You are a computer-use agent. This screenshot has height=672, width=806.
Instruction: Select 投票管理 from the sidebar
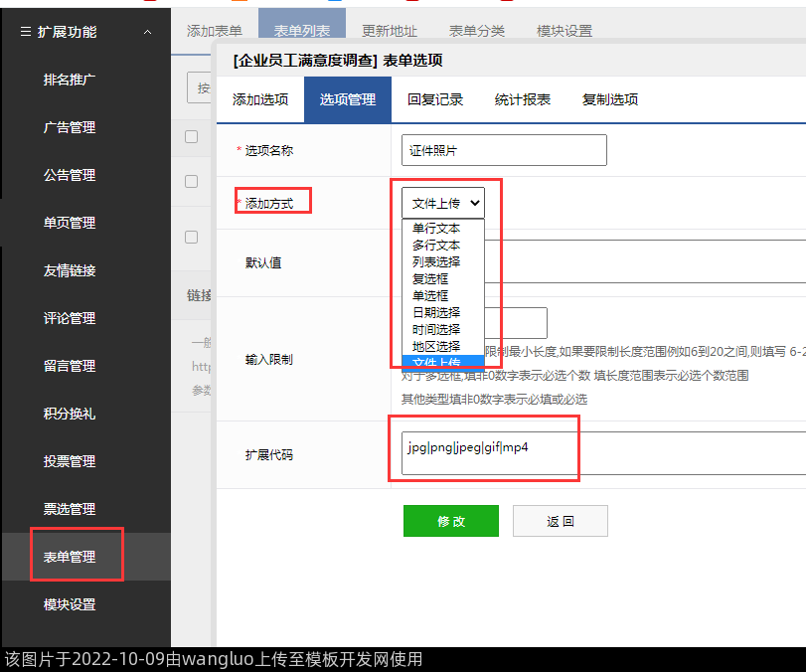[70, 461]
